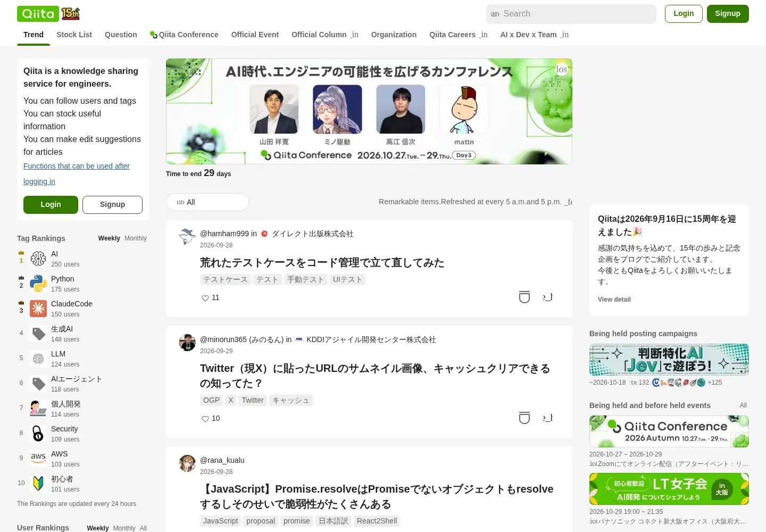Click the React2Shell tag
The image size is (766, 532).
[x=377, y=521]
